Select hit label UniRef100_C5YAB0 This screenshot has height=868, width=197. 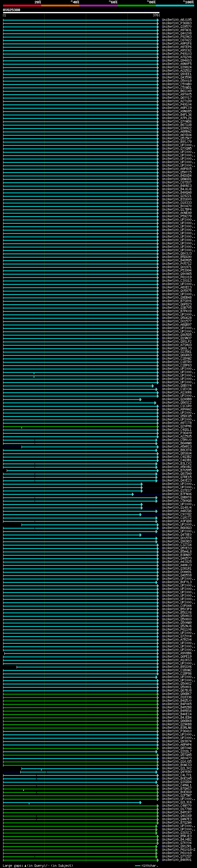tap(177, 84)
